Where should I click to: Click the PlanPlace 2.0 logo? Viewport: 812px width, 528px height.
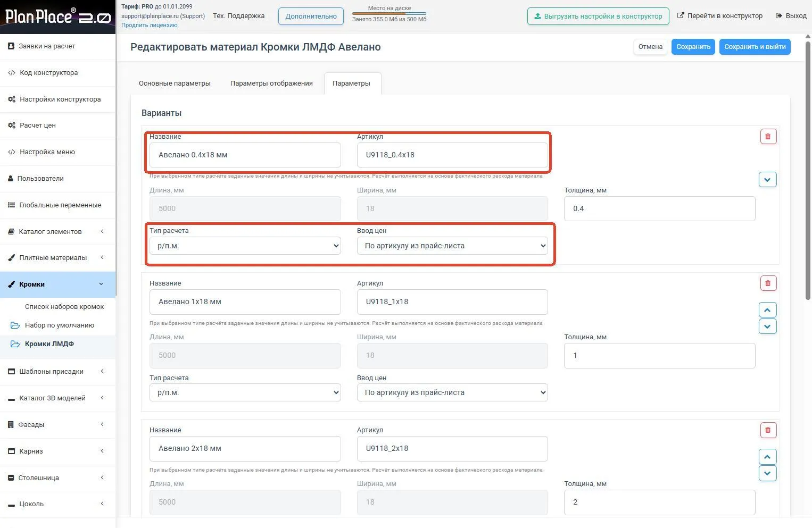[x=57, y=16]
